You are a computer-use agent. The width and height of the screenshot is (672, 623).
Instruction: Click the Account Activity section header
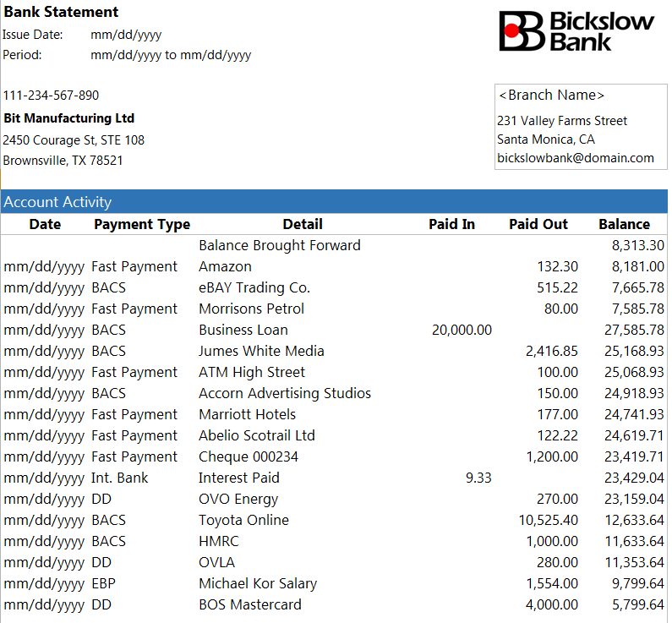pyautogui.click(x=57, y=202)
